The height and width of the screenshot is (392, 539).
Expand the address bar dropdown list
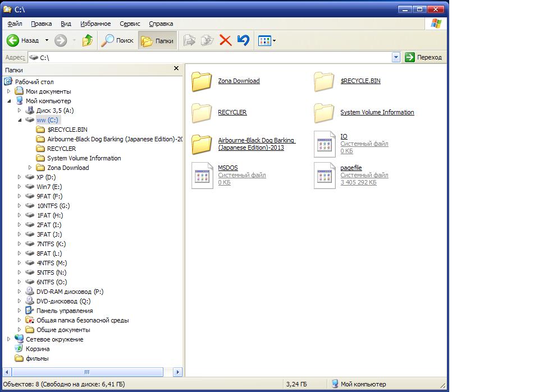click(396, 57)
